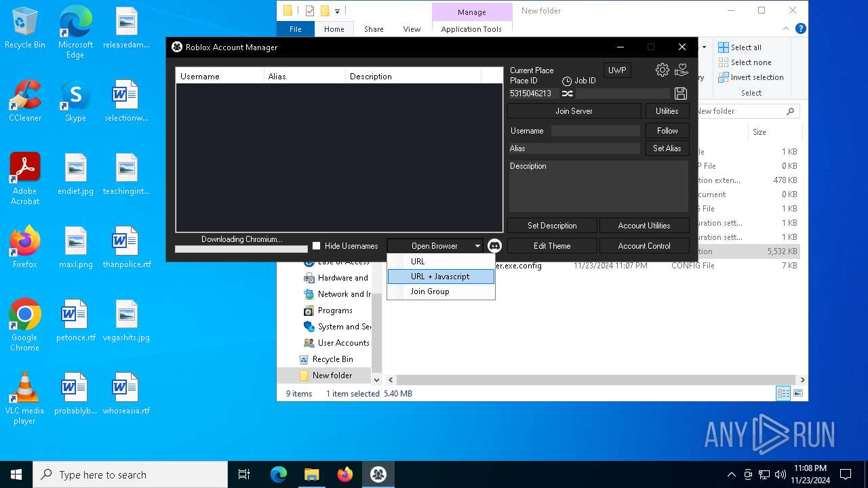Click Select all in Explorer ribbon
868x488 pixels.
click(x=740, y=47)
